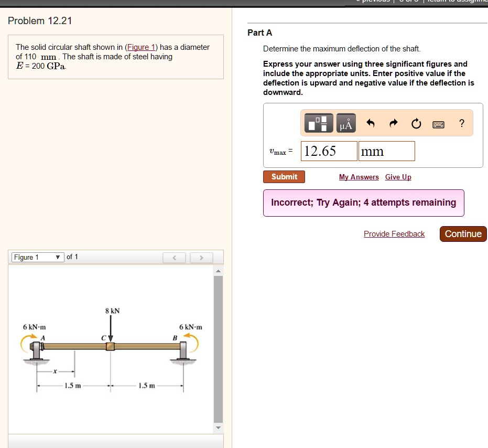Click the Problem 12.21 heading
The image size is (488, 448).
(40, 21)
